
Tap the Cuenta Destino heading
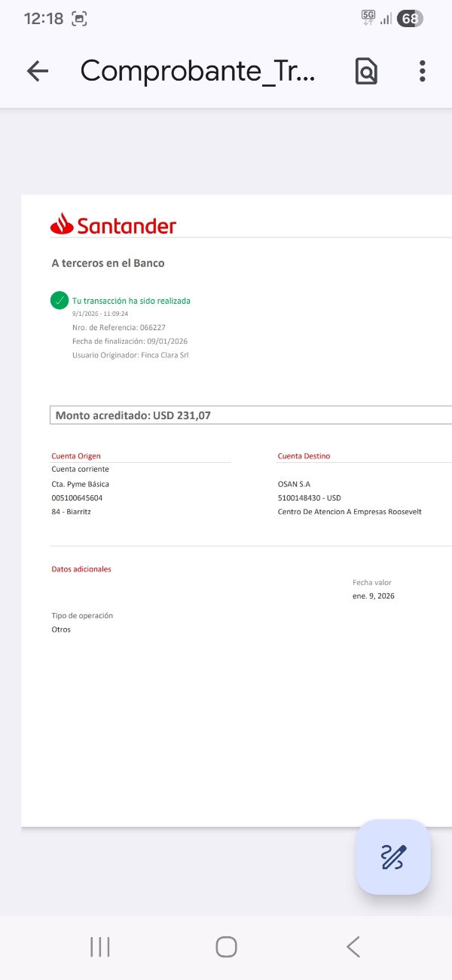[x=304, y=456]
